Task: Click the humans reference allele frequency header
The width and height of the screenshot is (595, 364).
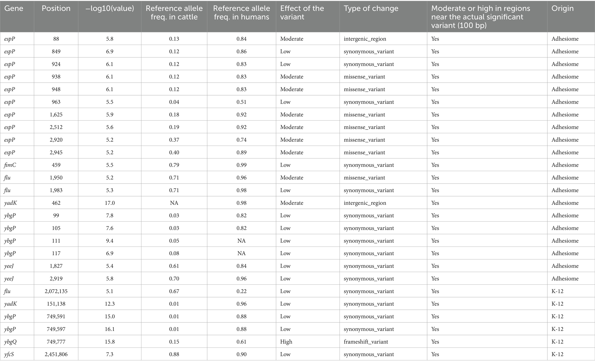Action: coord(241,13)
